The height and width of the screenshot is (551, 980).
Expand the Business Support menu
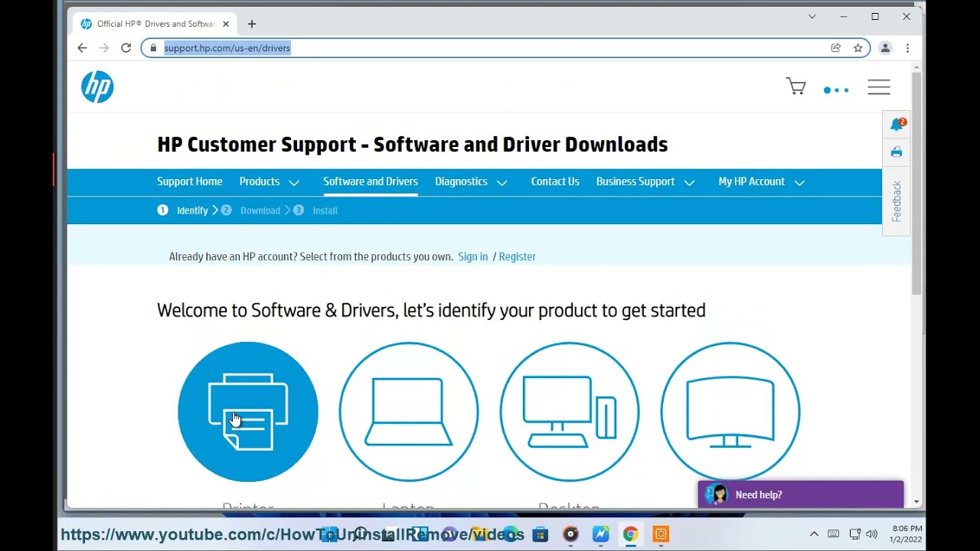pyautogui.click(x=645, y=182)
